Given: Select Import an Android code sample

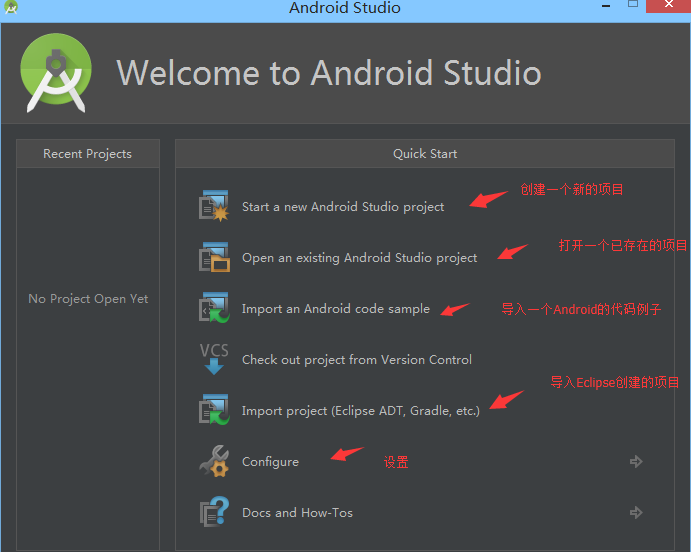Looking at the screenshot, I should pos(336,309).
